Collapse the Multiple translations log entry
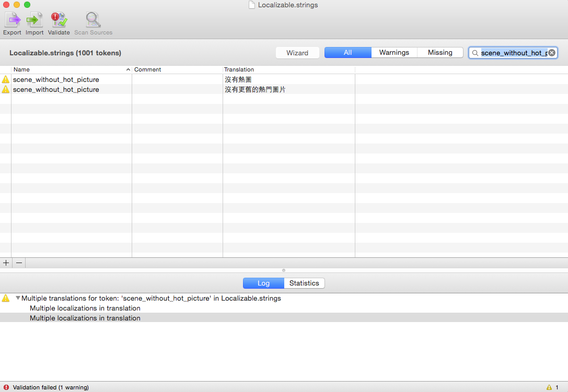The height and width of the screenshot is (392, 568). (18, 299)
